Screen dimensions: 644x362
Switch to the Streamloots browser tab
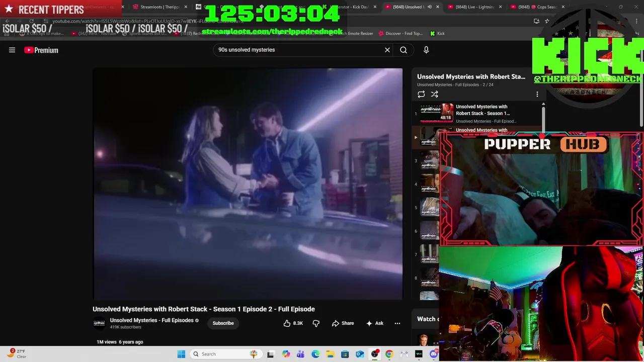pos(159,7)
